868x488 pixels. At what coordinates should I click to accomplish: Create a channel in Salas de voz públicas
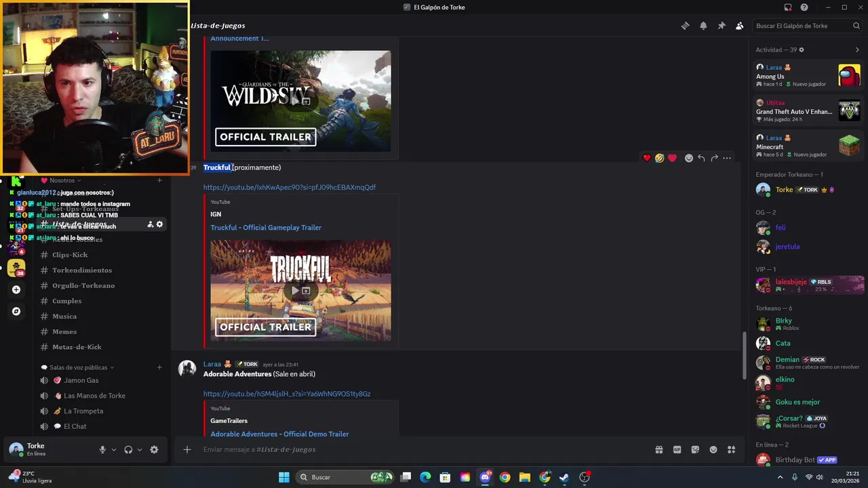[x=159, y=367]
